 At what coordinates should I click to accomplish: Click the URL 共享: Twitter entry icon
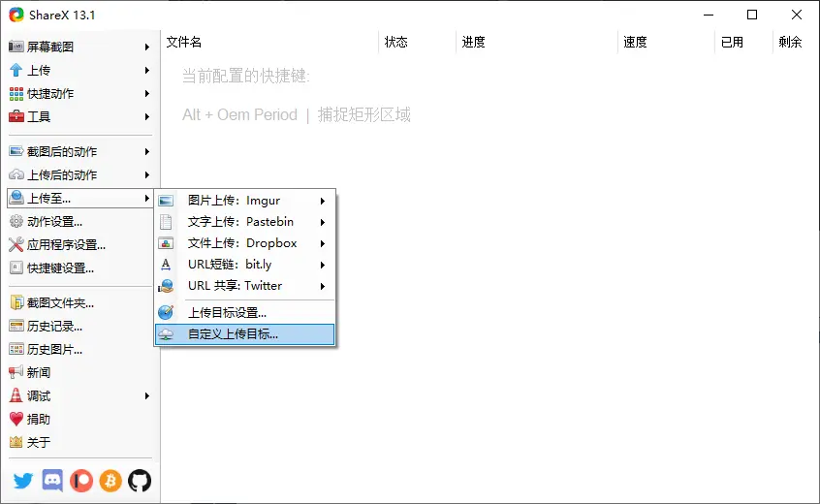pyautogui.click(x=166, y=286)
